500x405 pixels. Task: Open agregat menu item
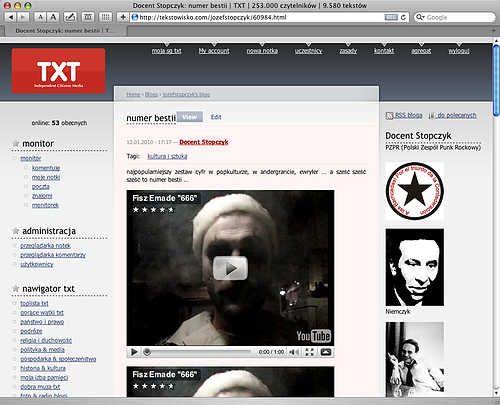421,51
